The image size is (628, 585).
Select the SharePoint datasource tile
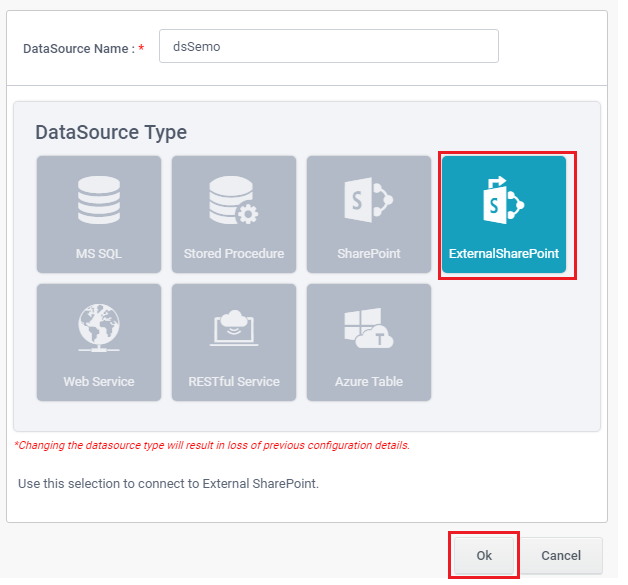tap(369, 214)
